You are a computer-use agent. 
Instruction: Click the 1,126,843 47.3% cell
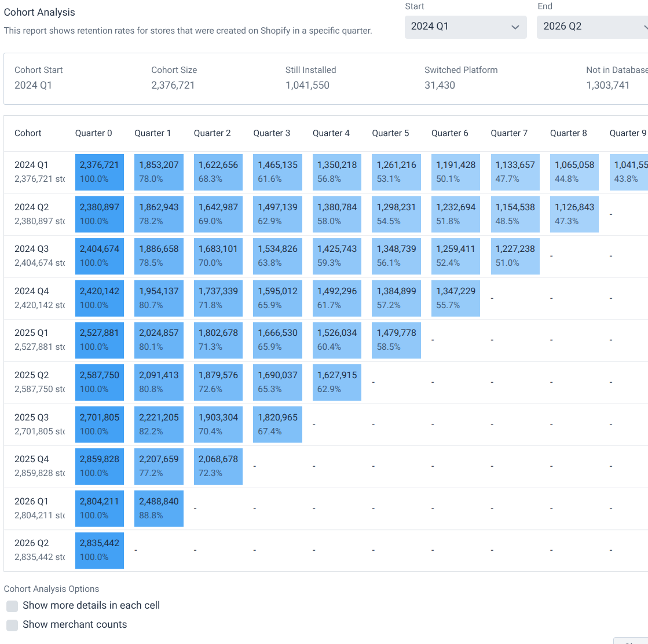pos(574,214)
